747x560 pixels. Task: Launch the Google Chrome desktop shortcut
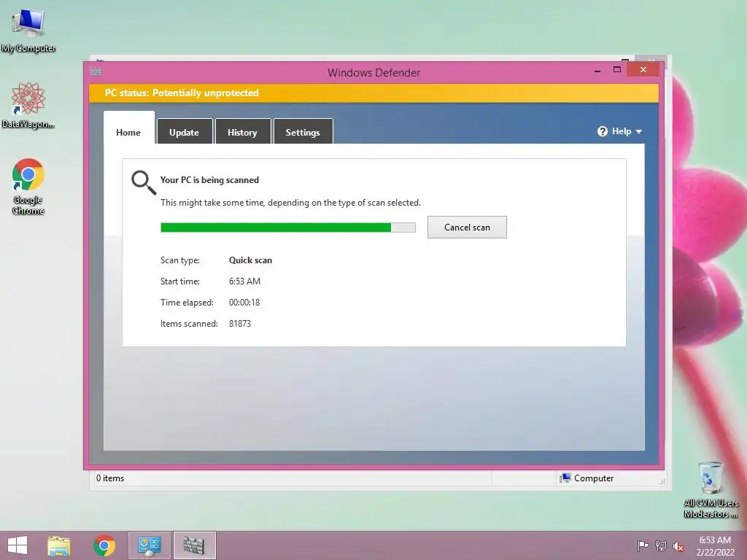coord(28,186)
